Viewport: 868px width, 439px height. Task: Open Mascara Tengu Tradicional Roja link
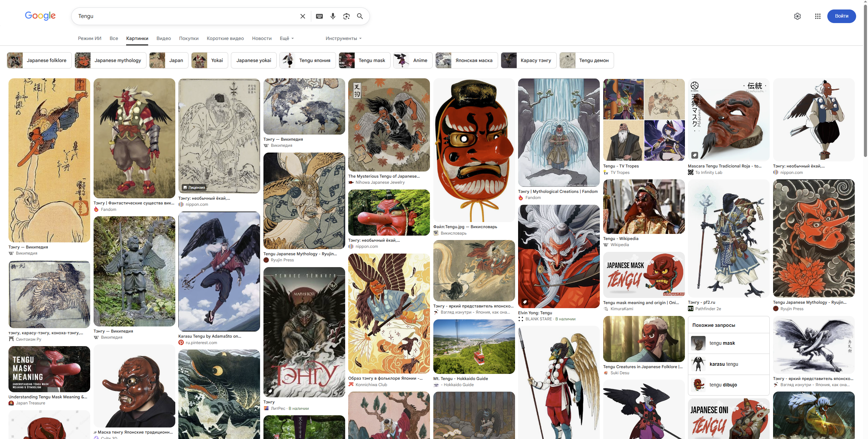coord(725,166)
